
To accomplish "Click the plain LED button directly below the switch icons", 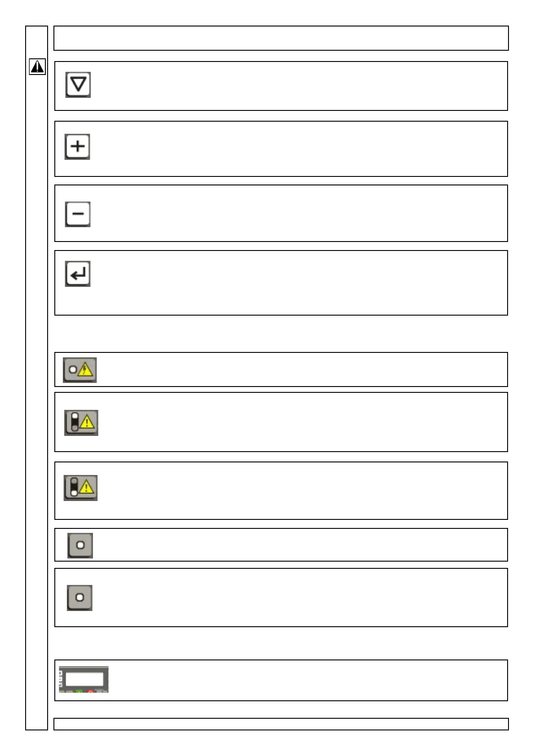I will (80, 545).
